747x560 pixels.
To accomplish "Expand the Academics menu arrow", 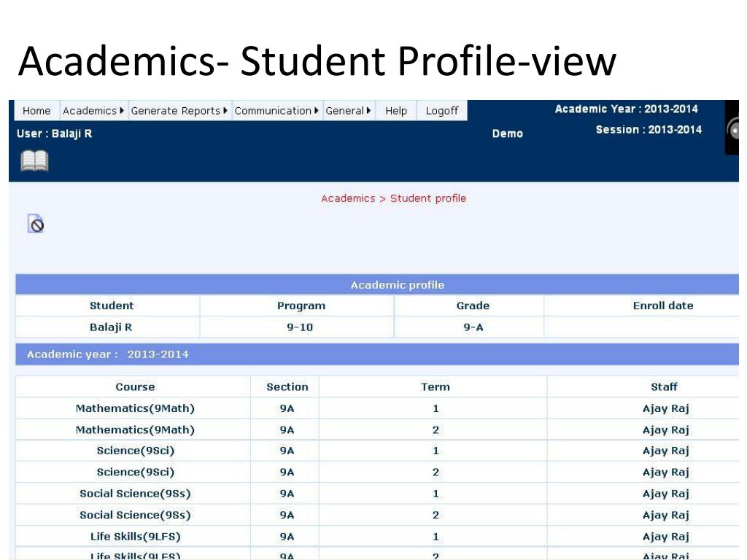I will coord(122,111).
